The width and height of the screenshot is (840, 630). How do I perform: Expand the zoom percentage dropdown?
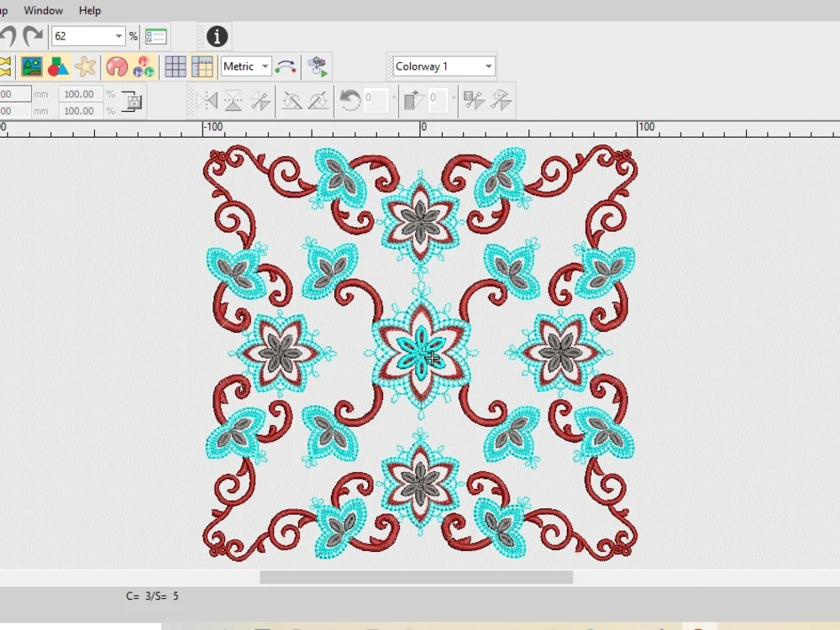click(118, 36)
